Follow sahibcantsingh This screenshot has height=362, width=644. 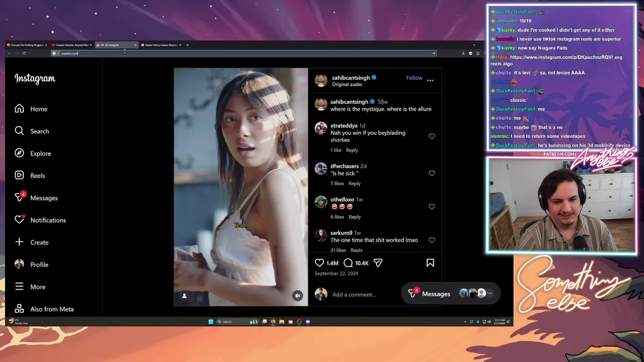click(x=414, y=78)
